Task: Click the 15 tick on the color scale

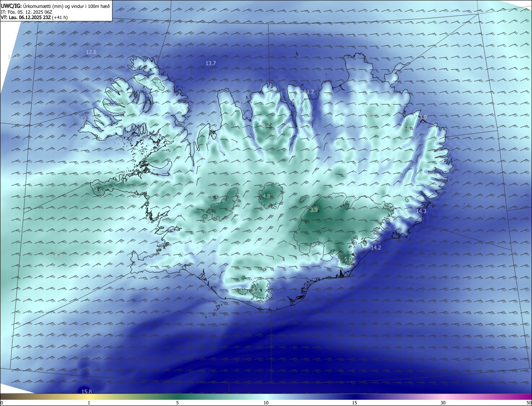Action: pos(355,403)
